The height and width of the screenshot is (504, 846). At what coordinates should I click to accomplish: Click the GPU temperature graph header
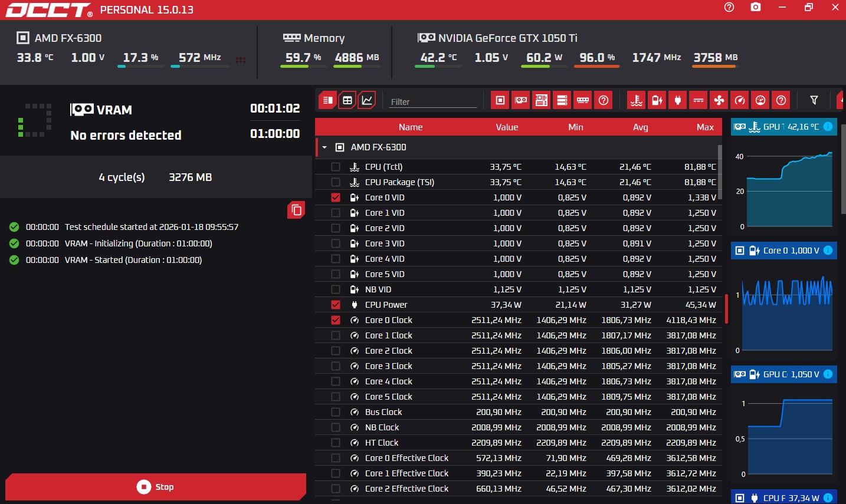(784, 127)
